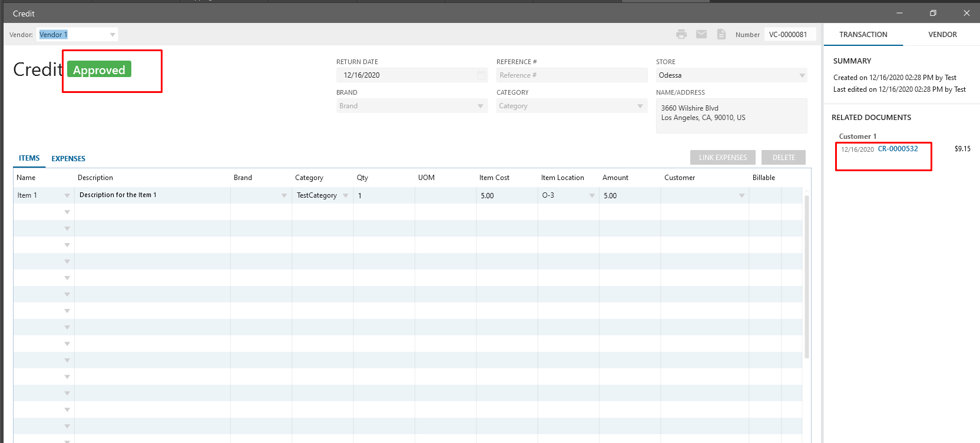Click the Amount cell in Item 1 row
The image size is (980, 443).
[630, 195]
